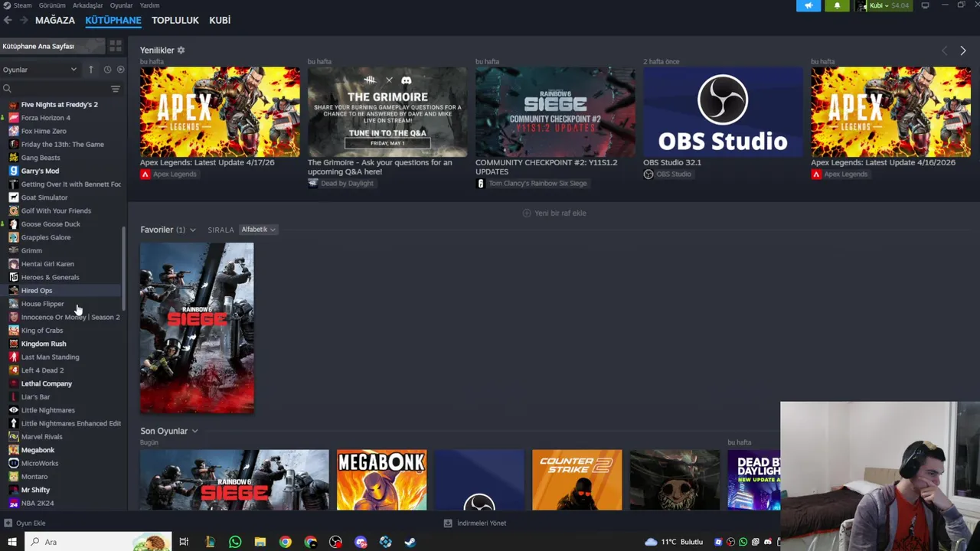
Task: Open the Yardım menu
Action: coord(149,5)
